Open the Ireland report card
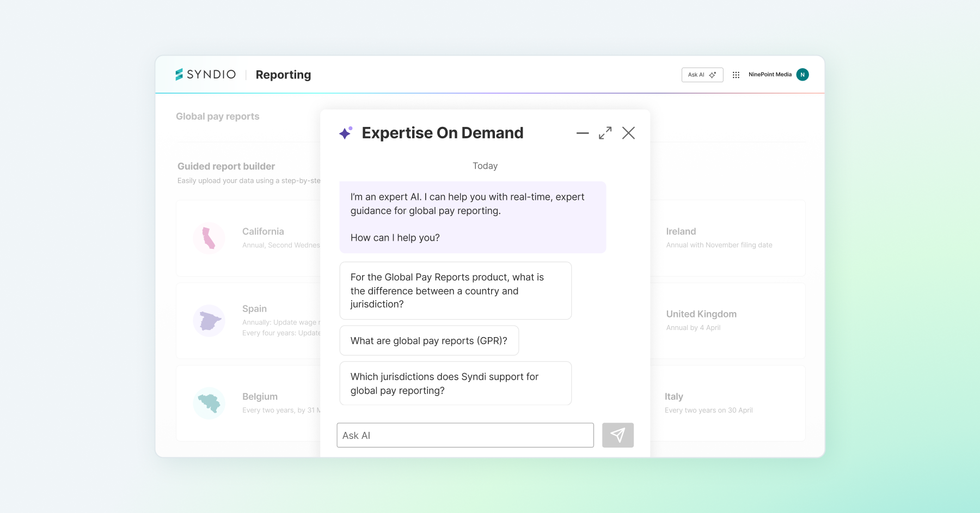Viewport: 980px width, 513px height. [x=727, y=238]
